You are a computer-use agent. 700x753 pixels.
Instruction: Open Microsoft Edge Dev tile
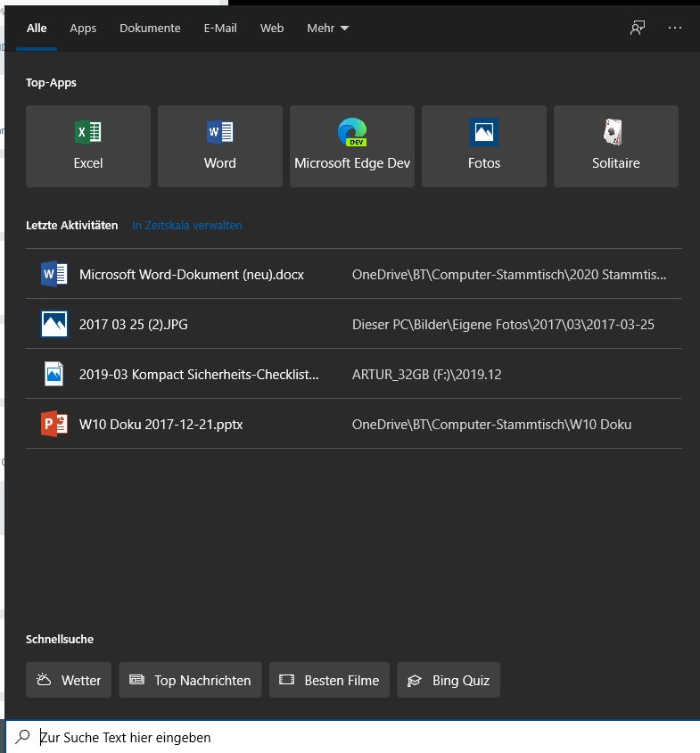tap(352, 146)
